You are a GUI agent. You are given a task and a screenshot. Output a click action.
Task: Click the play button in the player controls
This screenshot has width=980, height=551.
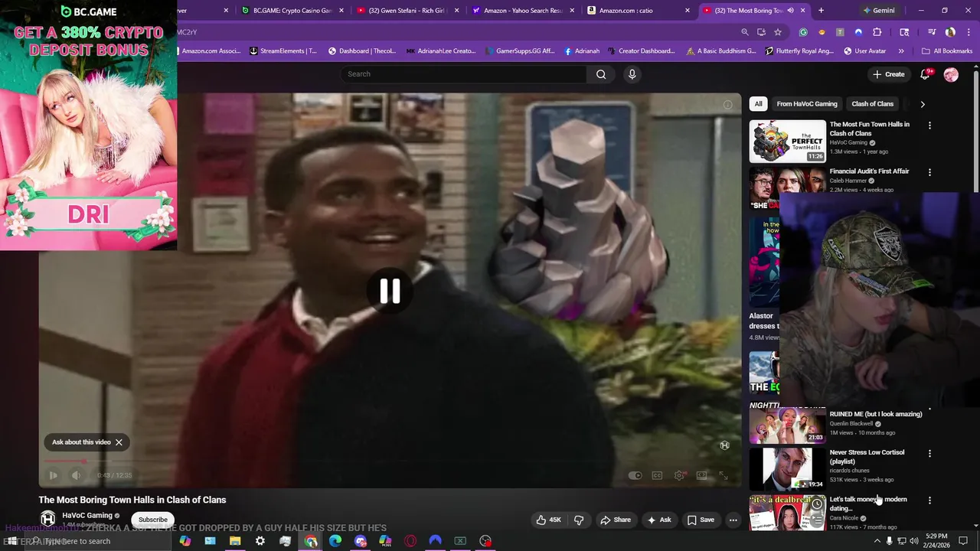pos(53,475)
